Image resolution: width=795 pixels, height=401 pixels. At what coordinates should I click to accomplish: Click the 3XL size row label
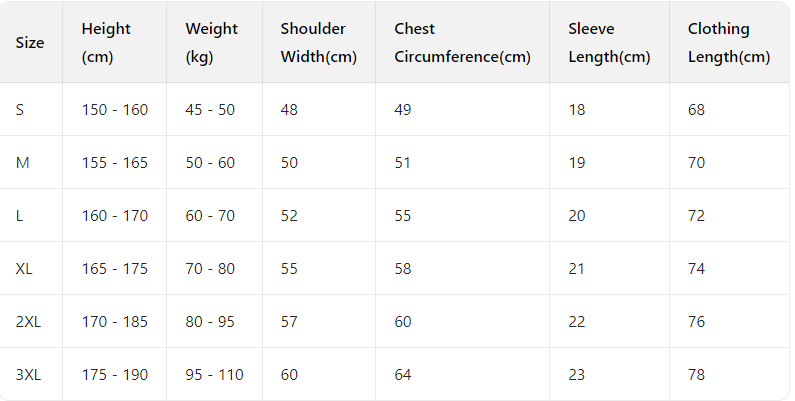tap(28, 375)
